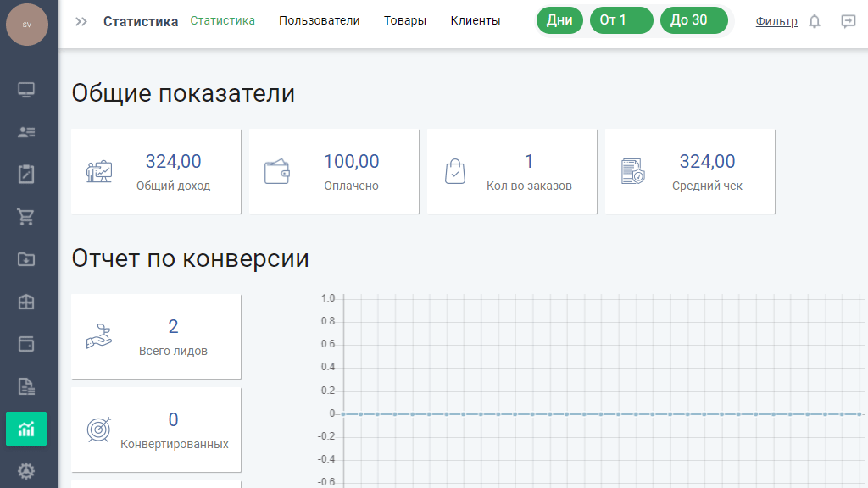
Task: Open the Фильтр link
Action: coord(776,20)
